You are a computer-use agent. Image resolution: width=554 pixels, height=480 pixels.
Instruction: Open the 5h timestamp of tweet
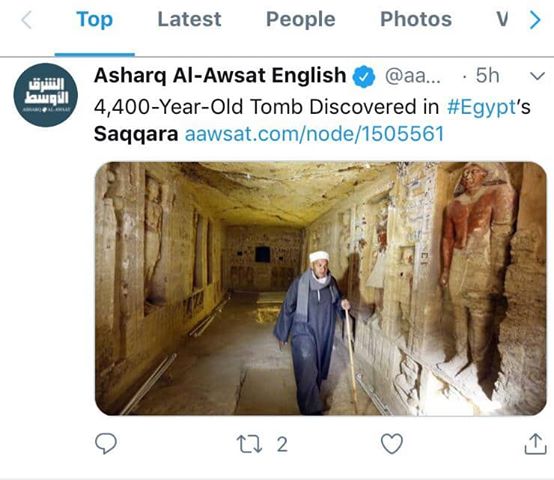[x=487, y=76]
